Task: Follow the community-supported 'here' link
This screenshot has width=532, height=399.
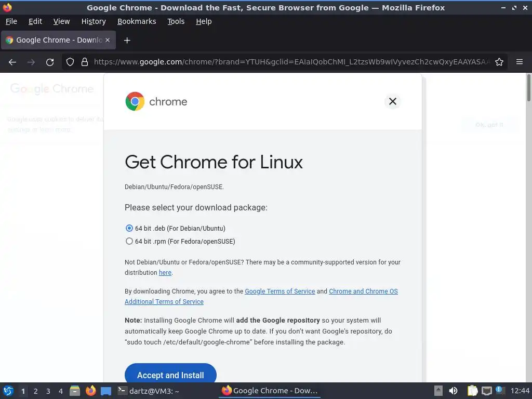Action: pyautogui.click(x=165, y=273)
